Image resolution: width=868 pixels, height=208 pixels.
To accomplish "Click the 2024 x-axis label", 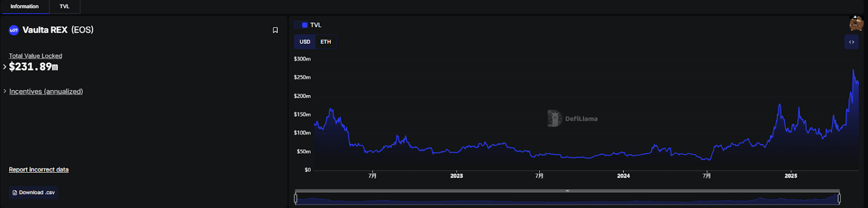I will [x=623, y=176].
